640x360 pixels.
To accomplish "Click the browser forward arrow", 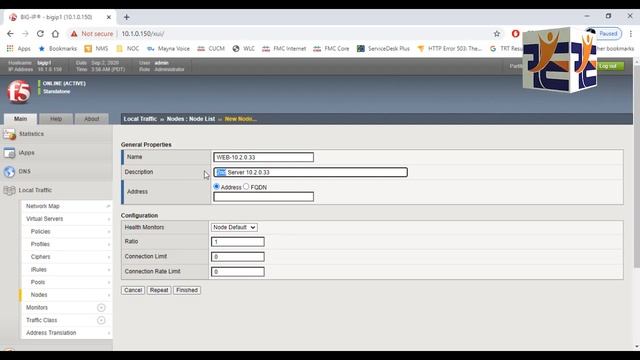I will coord(25,34).
